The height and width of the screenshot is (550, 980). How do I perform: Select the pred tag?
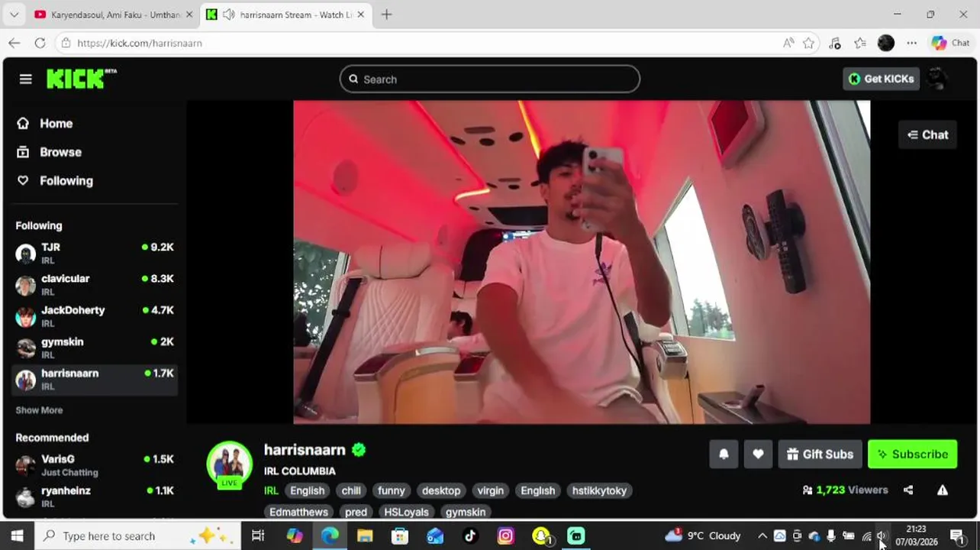click(356, 512)
